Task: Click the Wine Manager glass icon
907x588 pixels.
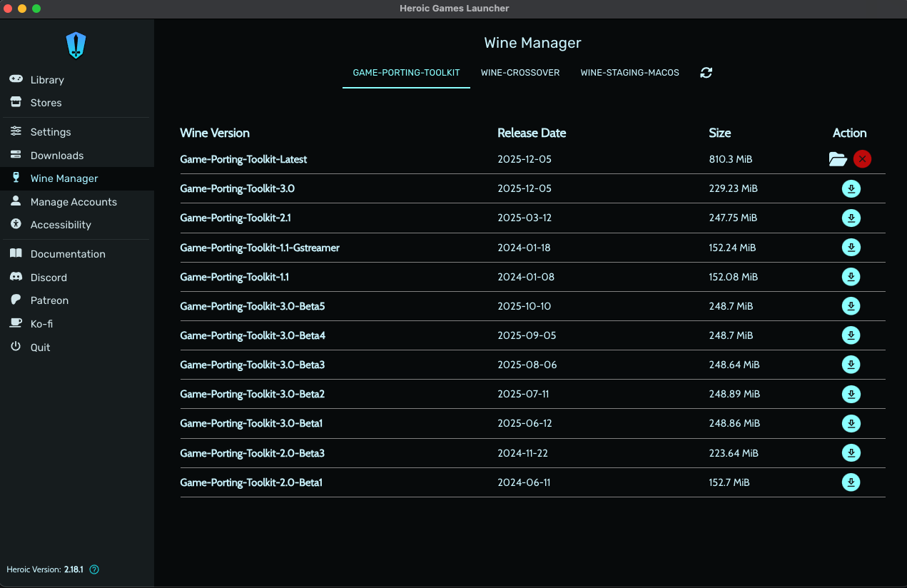Action: tap(16, 178)
